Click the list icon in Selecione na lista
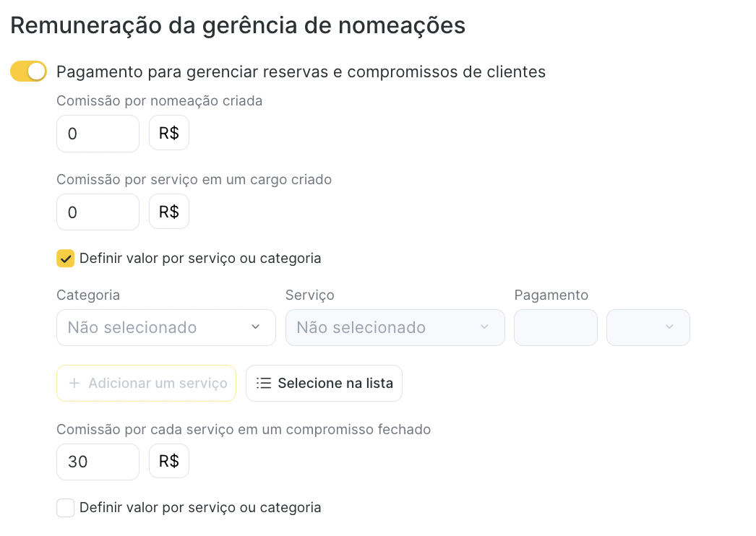The image size is (756, 536). point(264,383)
